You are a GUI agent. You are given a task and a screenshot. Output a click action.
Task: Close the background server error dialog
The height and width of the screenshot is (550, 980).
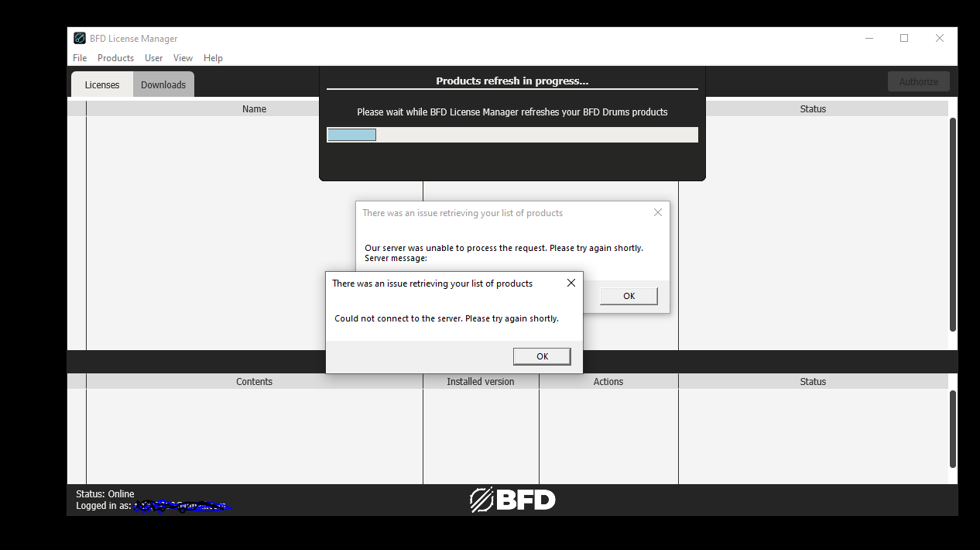click(658, 212)
